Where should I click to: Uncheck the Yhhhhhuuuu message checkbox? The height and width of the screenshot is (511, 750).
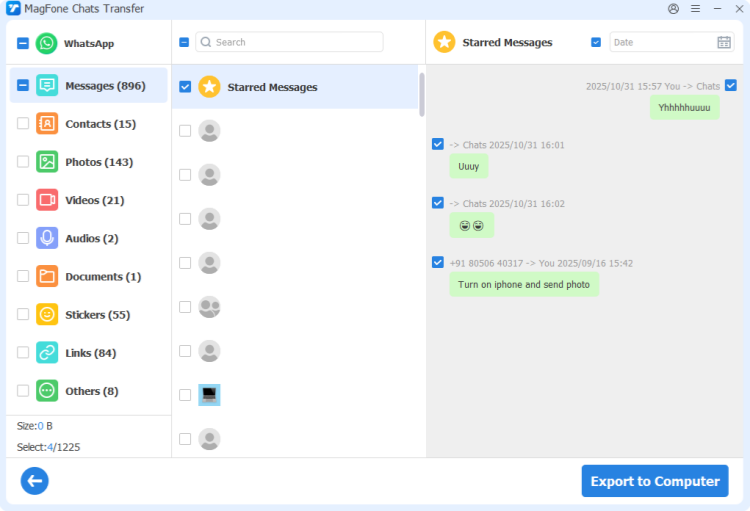(x=731, y=85)
